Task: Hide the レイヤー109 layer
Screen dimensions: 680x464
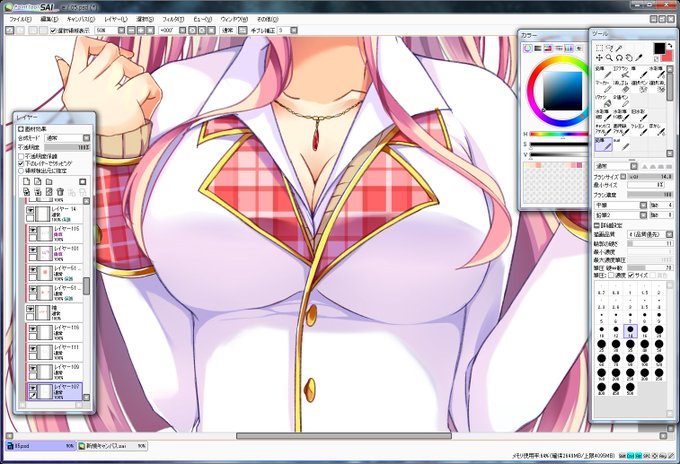Action: (x=33, y=368)
